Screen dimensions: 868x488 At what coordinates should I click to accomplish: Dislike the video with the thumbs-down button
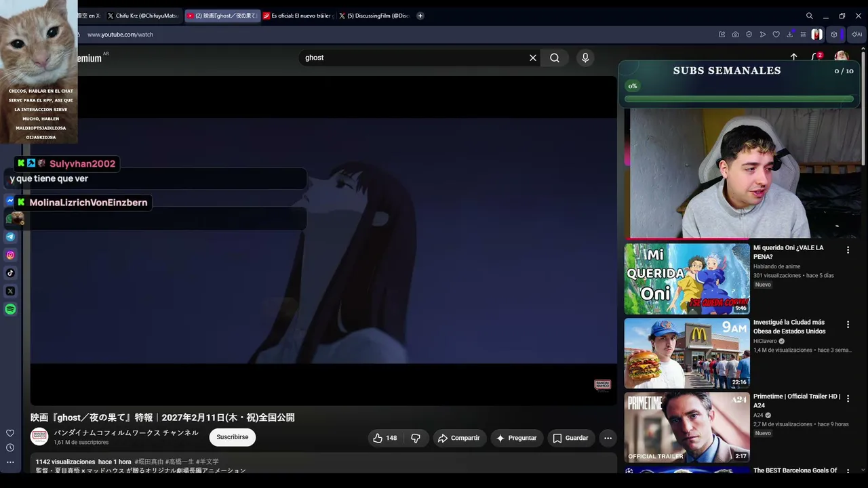(x=416, y=438)
